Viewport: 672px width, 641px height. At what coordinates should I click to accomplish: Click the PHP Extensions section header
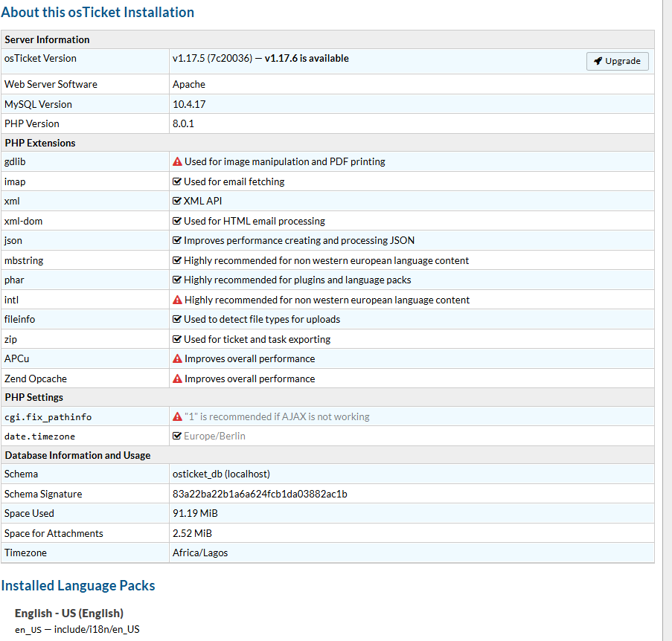[x=40, y=143]
